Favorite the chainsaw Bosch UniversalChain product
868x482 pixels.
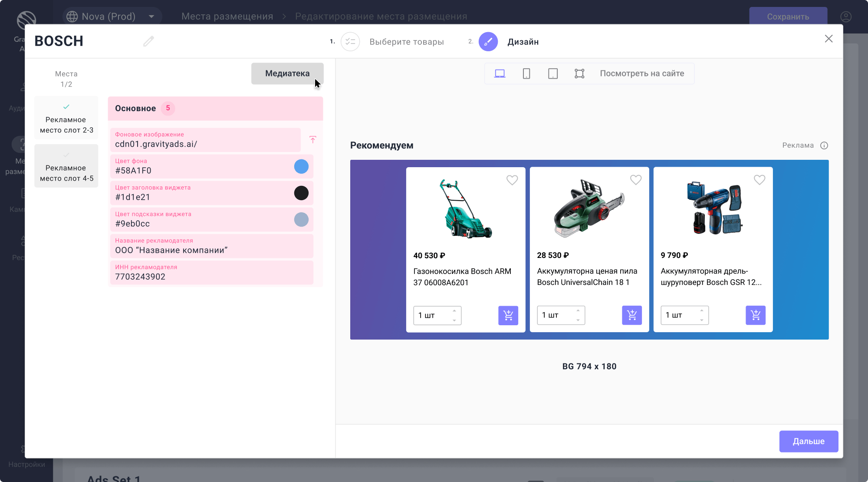636,180
